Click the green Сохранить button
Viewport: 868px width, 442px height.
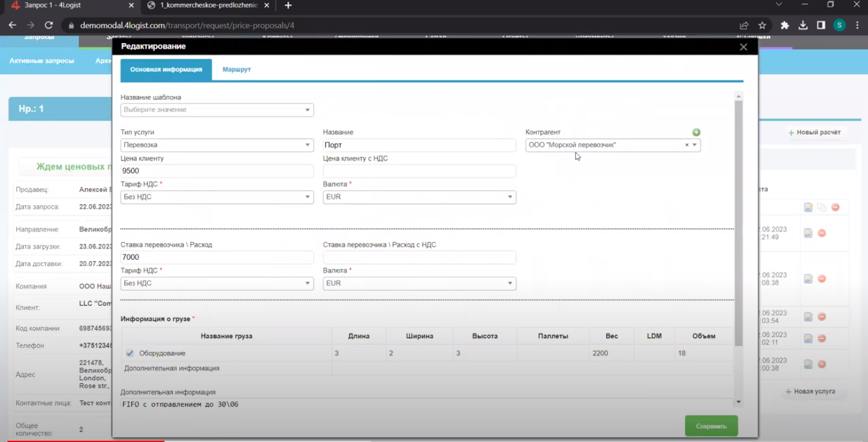[711, 426]
